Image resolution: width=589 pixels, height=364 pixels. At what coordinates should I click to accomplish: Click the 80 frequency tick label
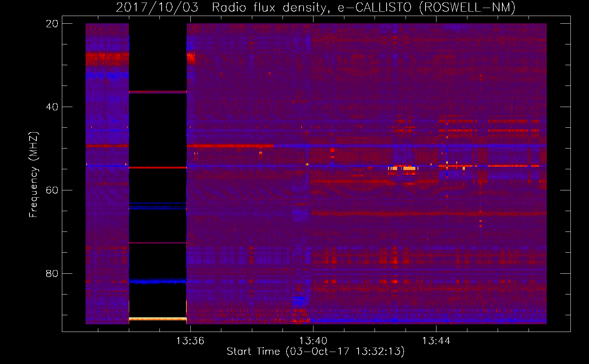52,274
